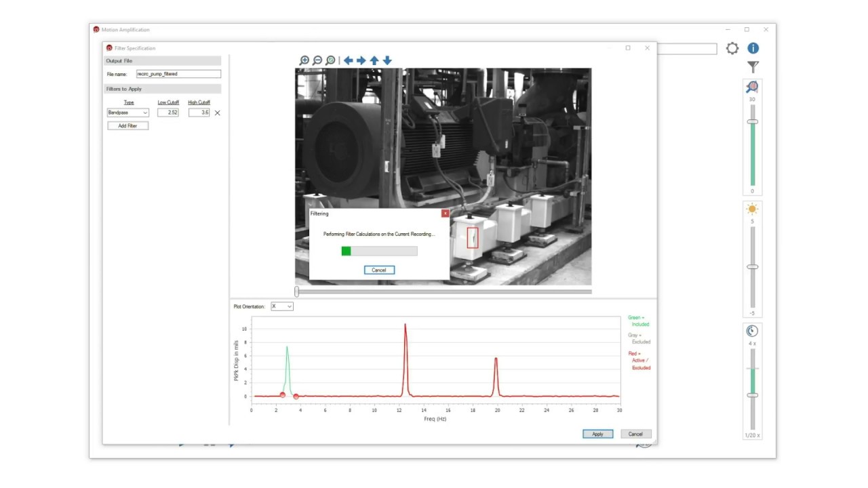
Task: Click the low cutoff marker on the plot
Action: [282, 394]
